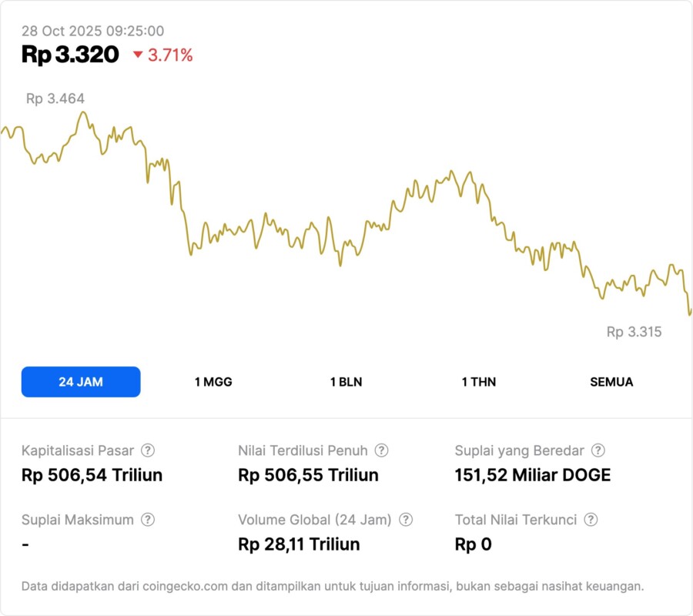Viewport: 693px width, 616px height.
Task: Select the 24 JAM time range
Action: pos(81,382)
